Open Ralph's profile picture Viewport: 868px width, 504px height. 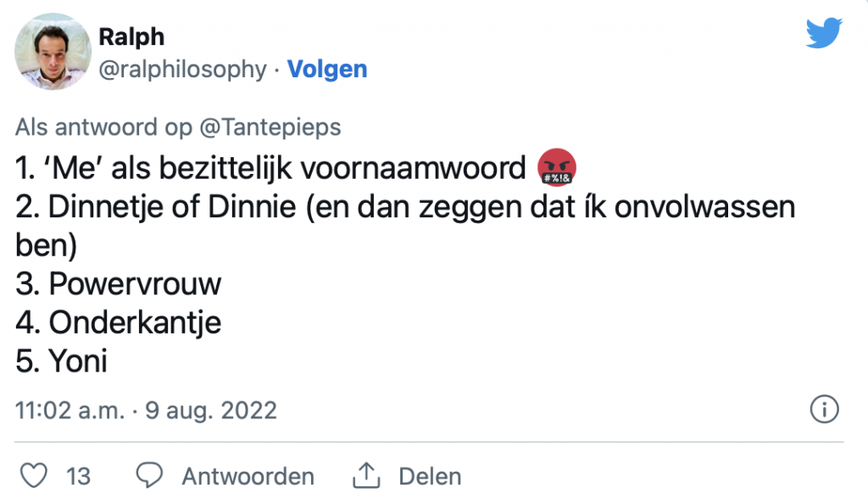tap(53, 53)
